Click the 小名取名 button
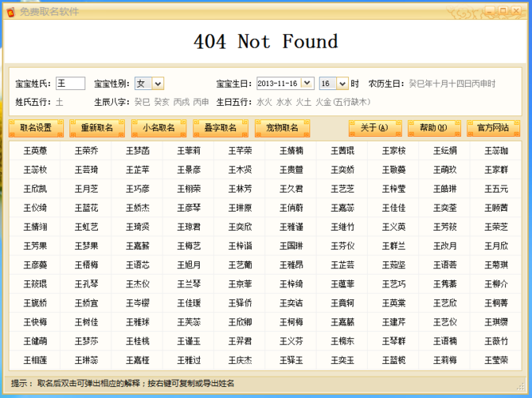 (x=158, y=128)
